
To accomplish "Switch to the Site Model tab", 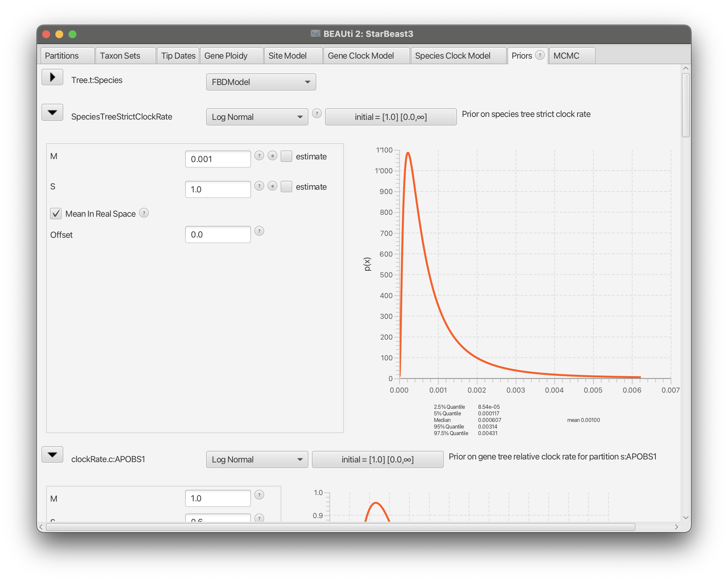I will click(287, 56).
